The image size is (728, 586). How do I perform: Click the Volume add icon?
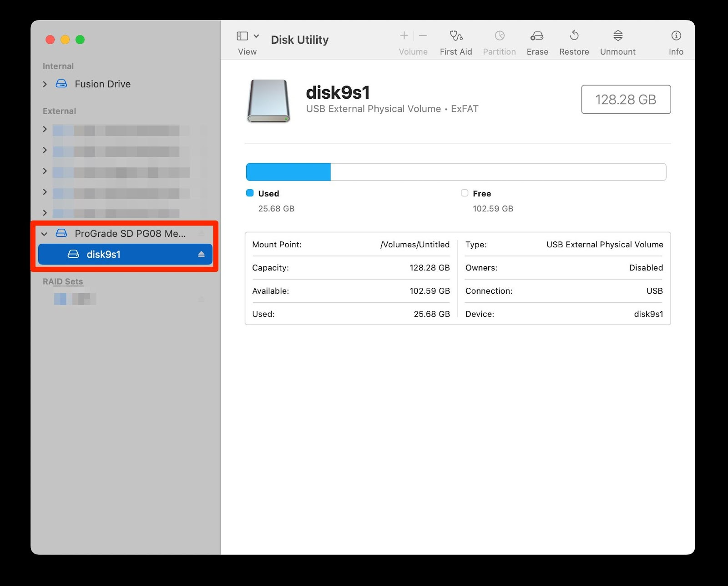click(404, 35)
